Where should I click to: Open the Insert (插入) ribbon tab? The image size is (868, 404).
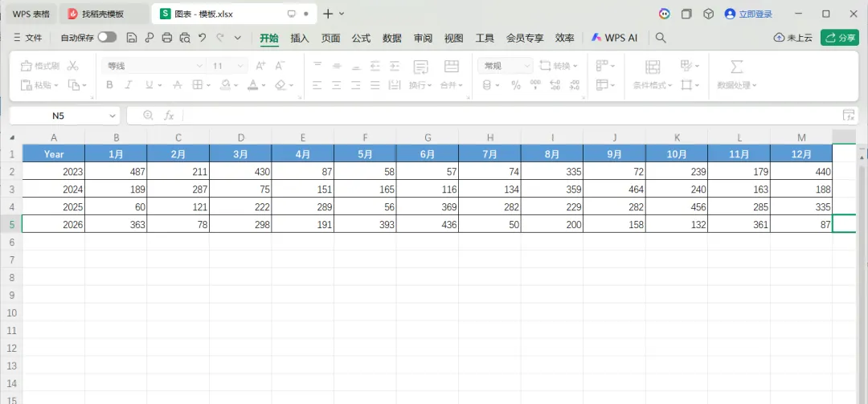point(300,38)
